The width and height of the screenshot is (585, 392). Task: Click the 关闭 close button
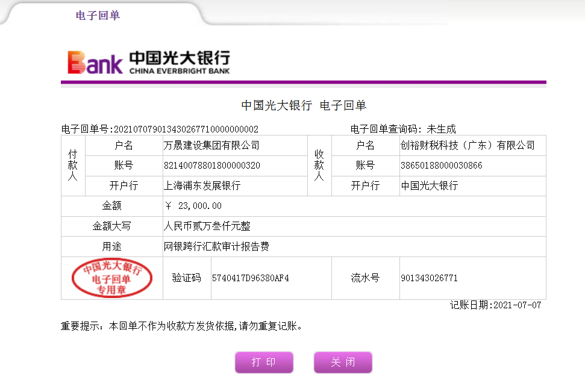click(x=343, y=362)
